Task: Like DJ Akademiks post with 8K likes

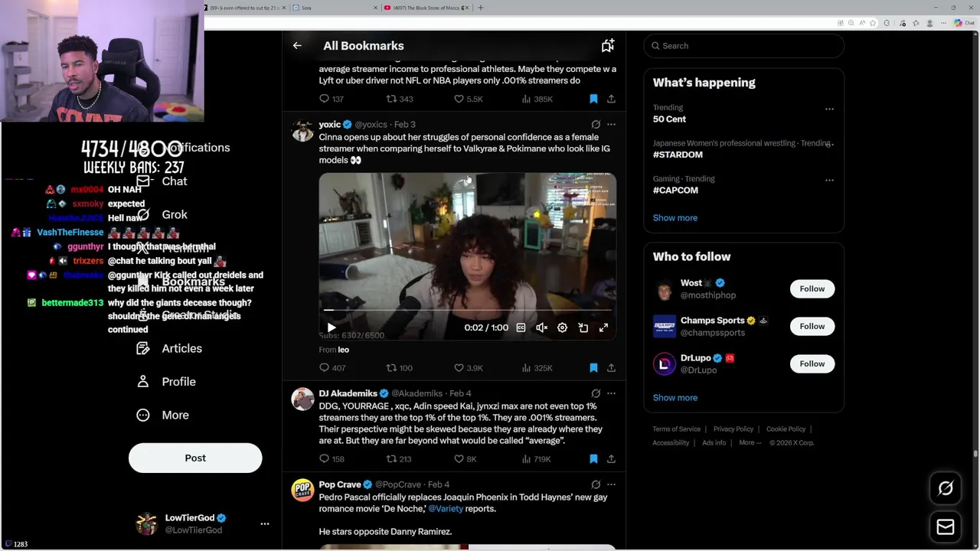Action: click(465, 459)
